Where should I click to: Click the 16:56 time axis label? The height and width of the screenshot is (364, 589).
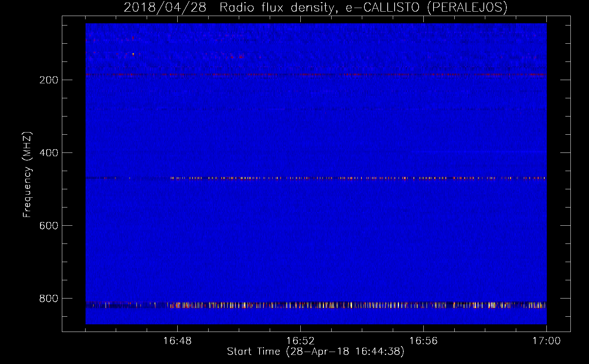423,341
